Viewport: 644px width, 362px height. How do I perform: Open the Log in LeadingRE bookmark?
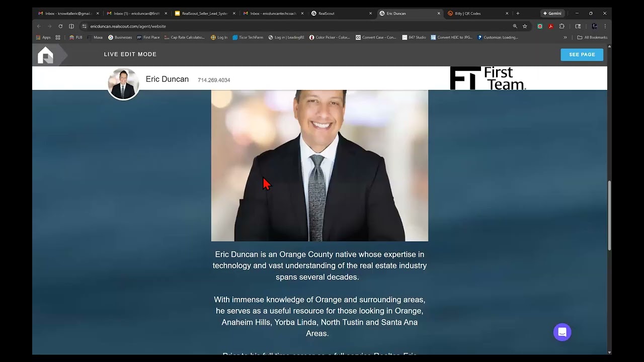286,37
